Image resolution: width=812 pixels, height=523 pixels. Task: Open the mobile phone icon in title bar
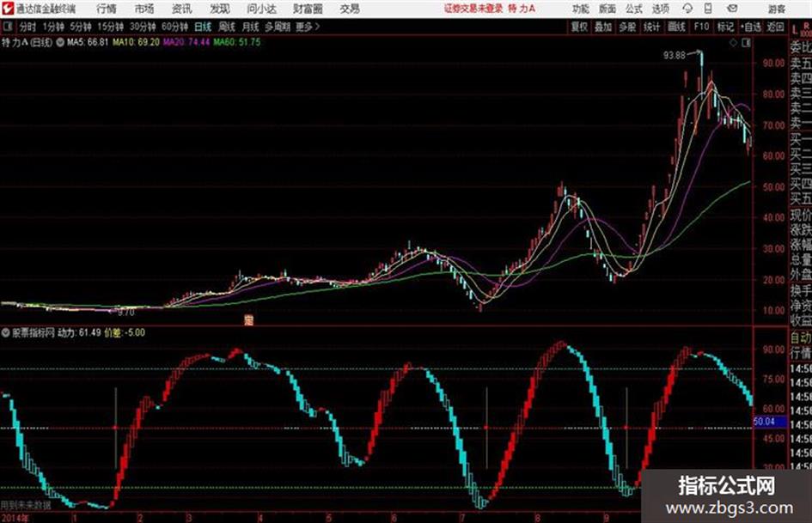click(708, 9)
